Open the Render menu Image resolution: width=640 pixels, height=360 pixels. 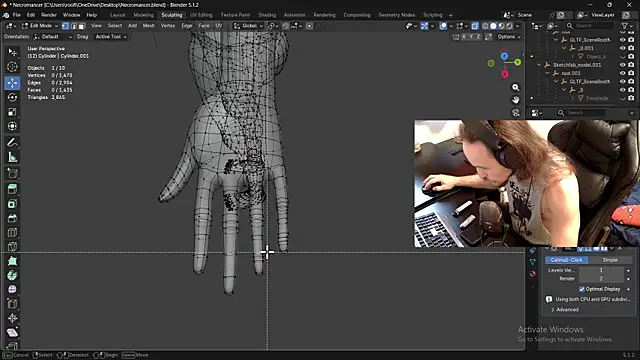49,15
